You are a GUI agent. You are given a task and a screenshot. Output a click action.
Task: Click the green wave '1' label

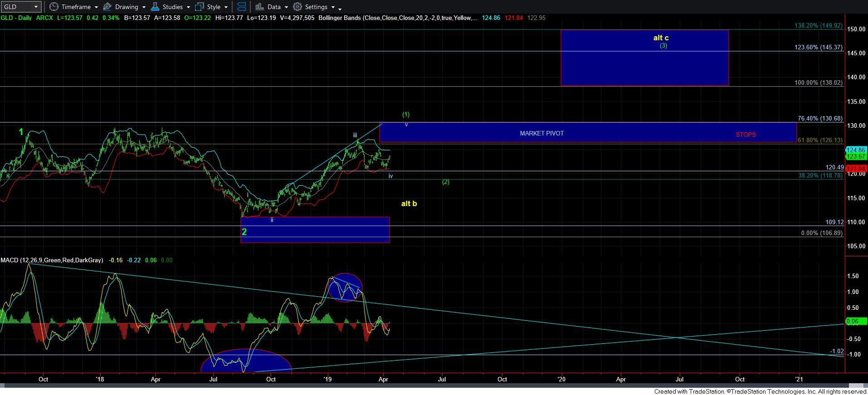(21, 132)
